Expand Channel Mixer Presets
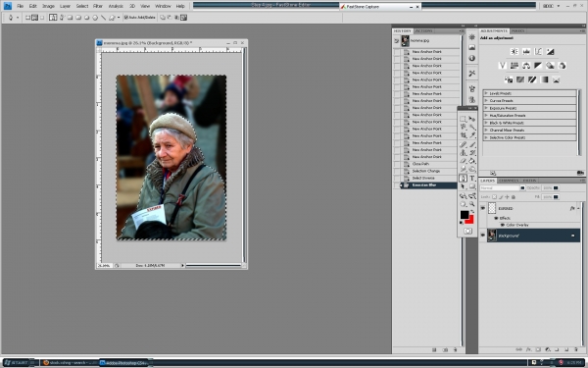Screen dimensions: 588x368 pyautogui.click(x=486, y=130)
